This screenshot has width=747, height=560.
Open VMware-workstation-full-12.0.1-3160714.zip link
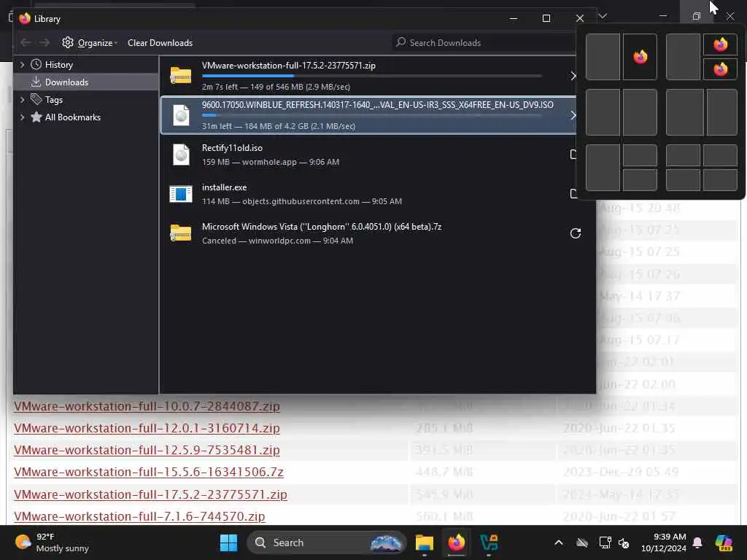(x=147, y=428)
